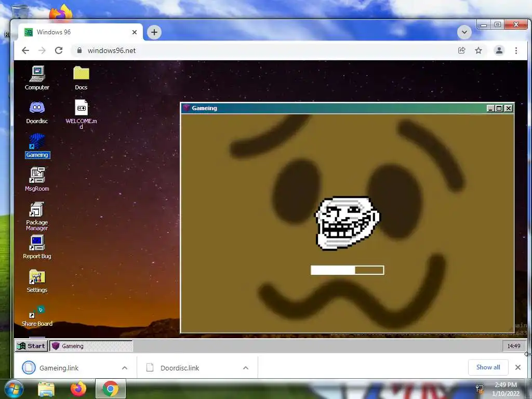Open the Windows 7 Start orb

[x=14, y=390]
